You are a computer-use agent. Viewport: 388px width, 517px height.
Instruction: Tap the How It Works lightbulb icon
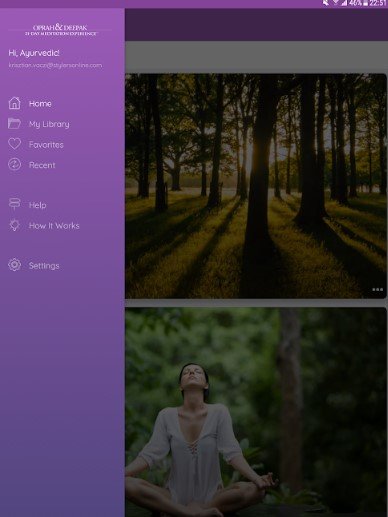pos(14,225)
